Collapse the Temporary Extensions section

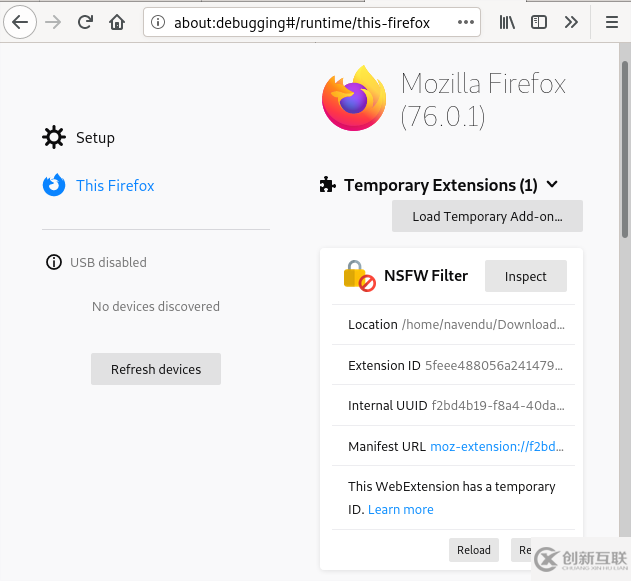[x=552, y=185]
